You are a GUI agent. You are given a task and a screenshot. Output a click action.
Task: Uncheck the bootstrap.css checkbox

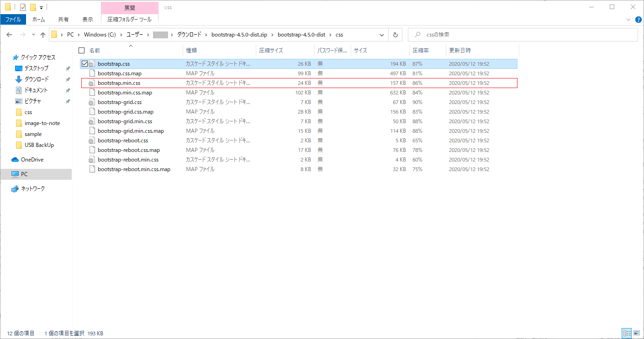[x=84, y=64]
